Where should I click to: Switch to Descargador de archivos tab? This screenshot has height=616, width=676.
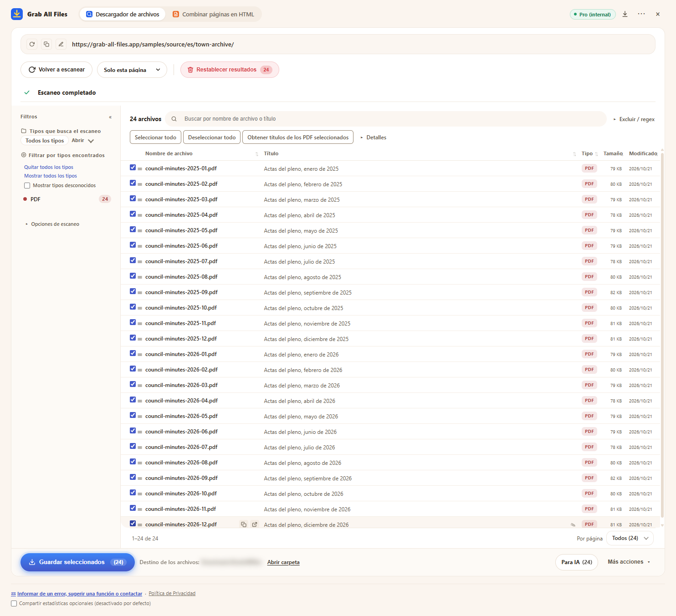pyautogui.click(x=123, y=14)
